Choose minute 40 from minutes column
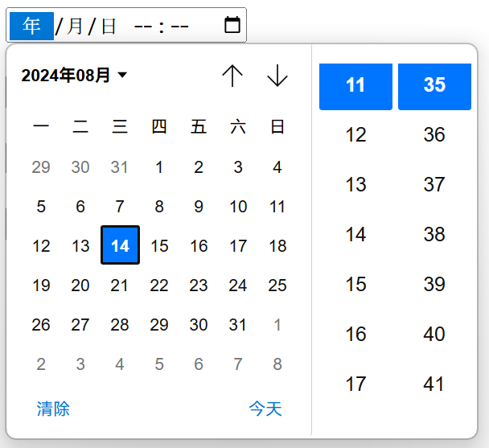Screen dimensions: 489x448 pos(434,334)
